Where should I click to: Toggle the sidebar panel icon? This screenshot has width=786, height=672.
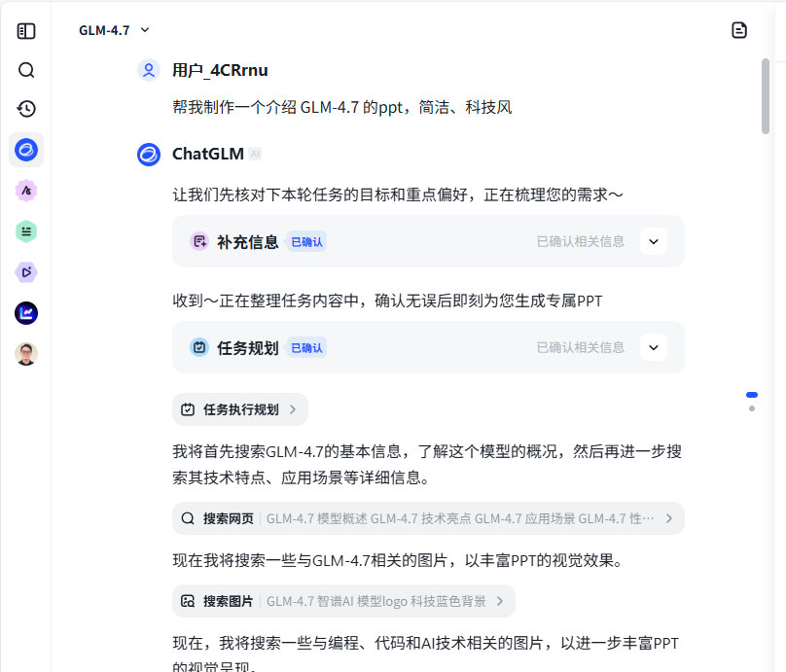pos(26,31)
